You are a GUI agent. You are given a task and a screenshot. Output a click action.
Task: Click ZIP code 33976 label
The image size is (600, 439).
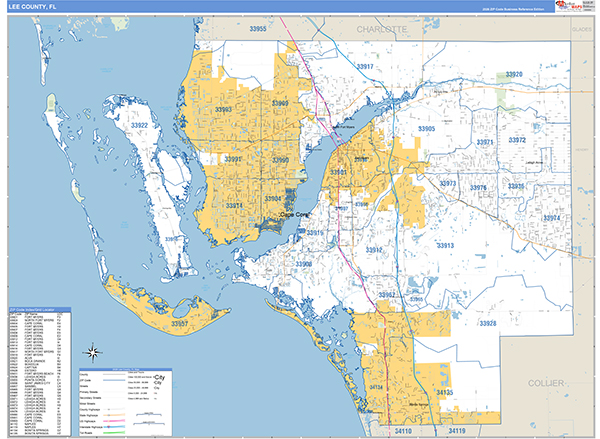(478, 188)
